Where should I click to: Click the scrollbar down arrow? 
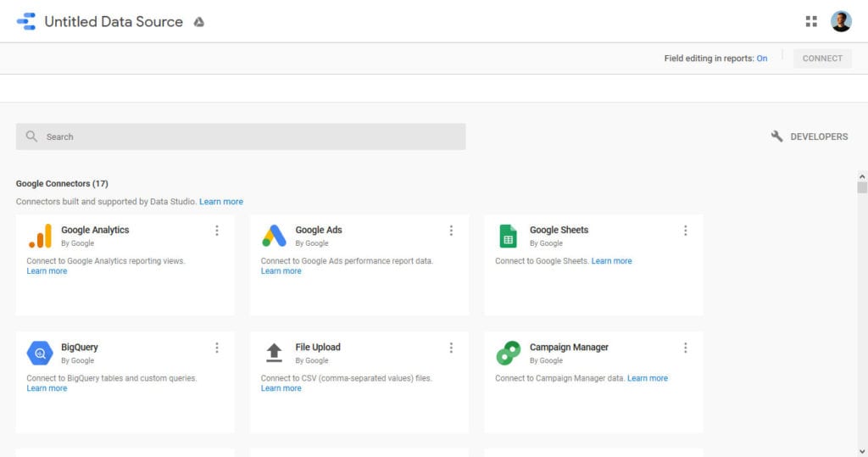click(861, 451)
